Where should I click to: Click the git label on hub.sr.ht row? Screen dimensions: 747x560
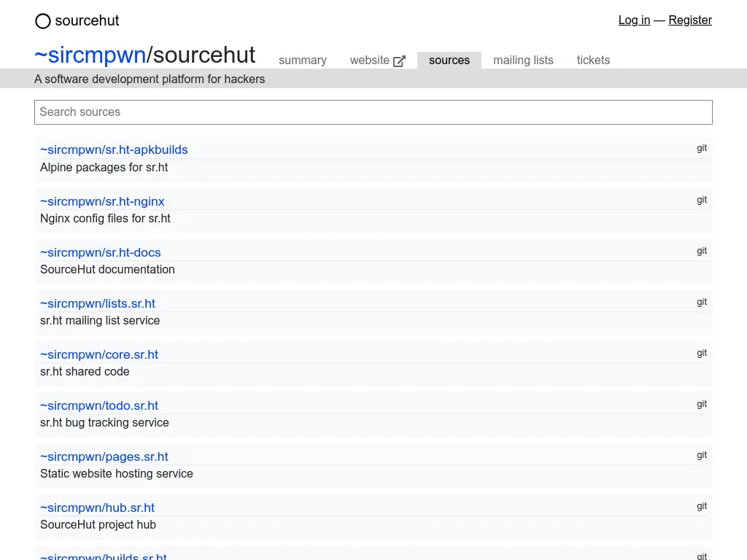pyautogui.click(x=702, y=506)
